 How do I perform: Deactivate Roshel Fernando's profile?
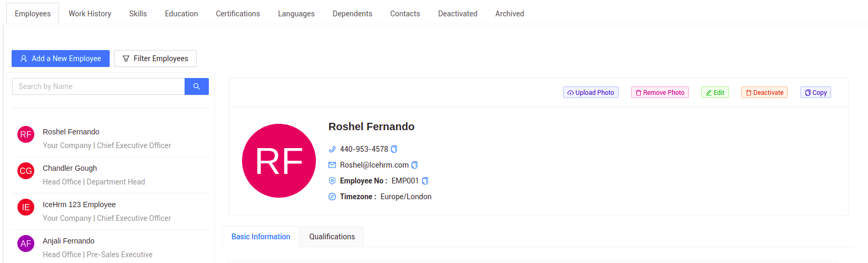765,93
